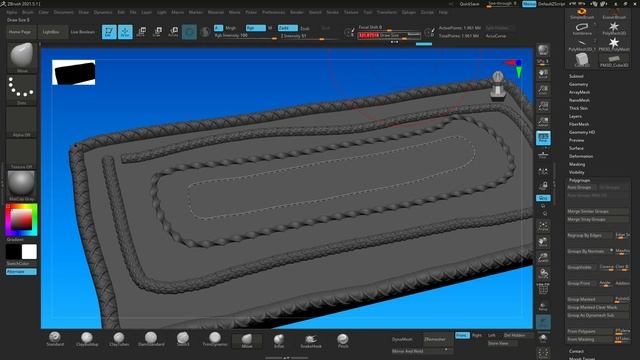Select the Standard brush in bottom shelf
Viewport: 640px width, 360px height.
[55, 339]
